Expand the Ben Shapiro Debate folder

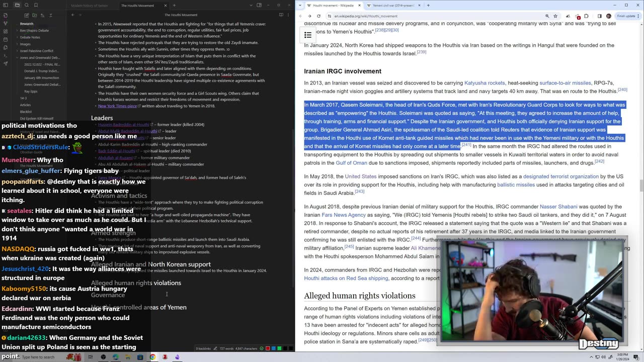[34, 31]
